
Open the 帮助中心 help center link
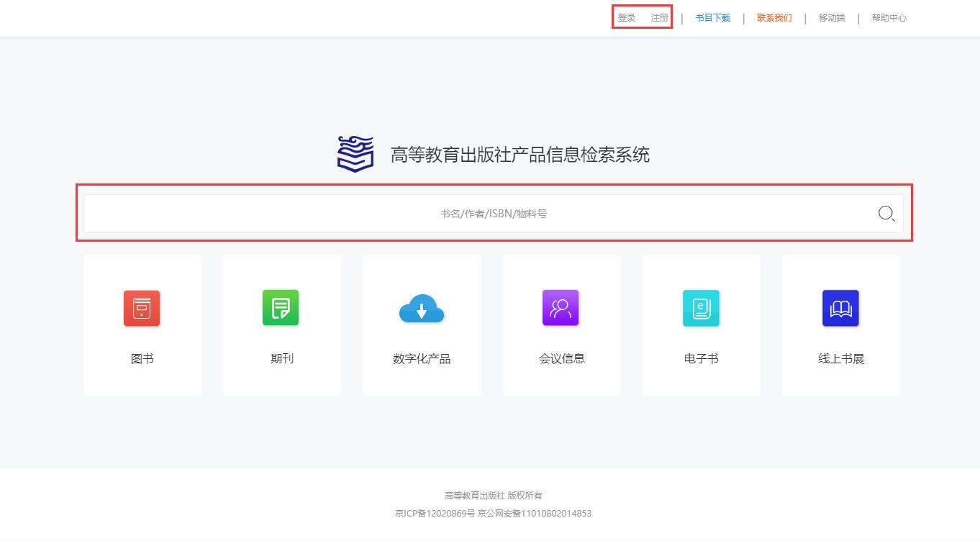(x=888, y=18)
